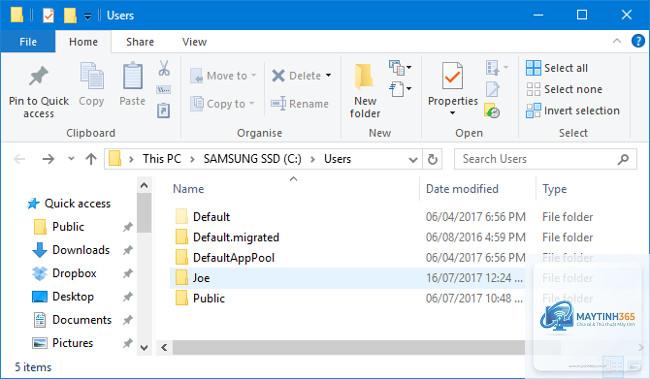
Task: Click the Properties icon in title bar
Action: coord(49,16)
